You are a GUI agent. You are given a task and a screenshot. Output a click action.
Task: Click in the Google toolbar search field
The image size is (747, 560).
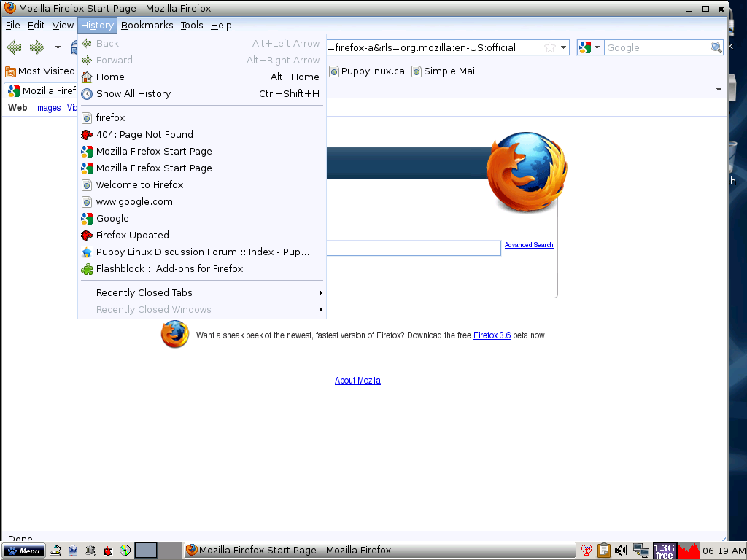point(657,47)
